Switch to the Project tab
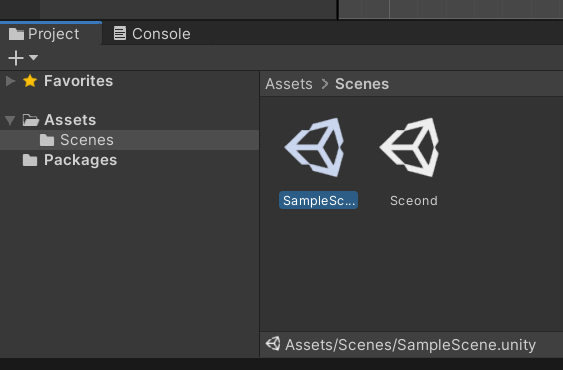 pos(51,34)
